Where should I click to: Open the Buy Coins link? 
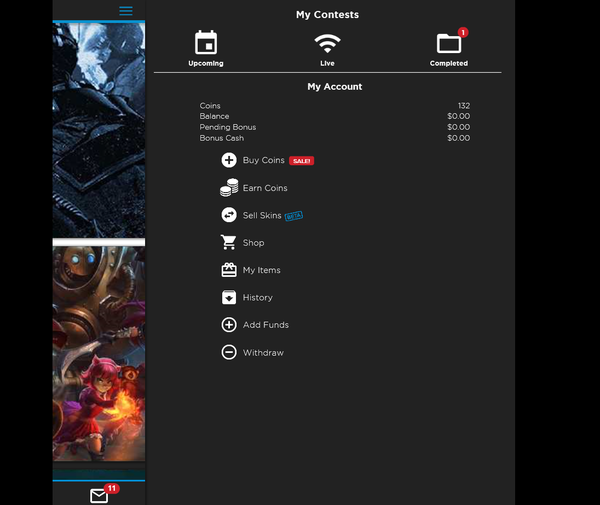pos(264,160)
